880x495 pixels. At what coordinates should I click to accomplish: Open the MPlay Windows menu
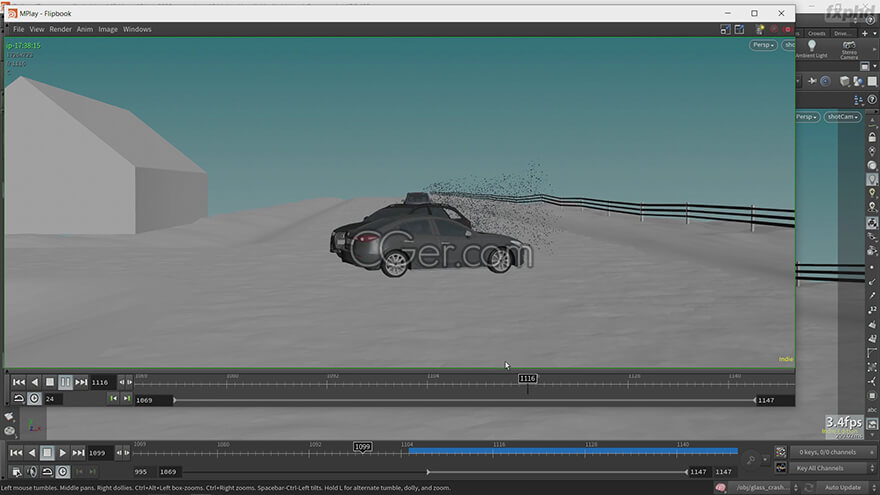137,29
